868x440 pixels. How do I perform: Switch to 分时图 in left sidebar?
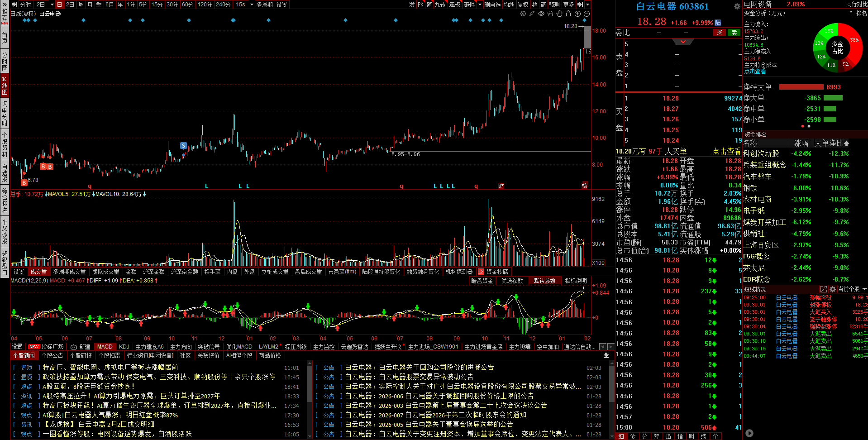pyautogui.click(x=5, y=62)
